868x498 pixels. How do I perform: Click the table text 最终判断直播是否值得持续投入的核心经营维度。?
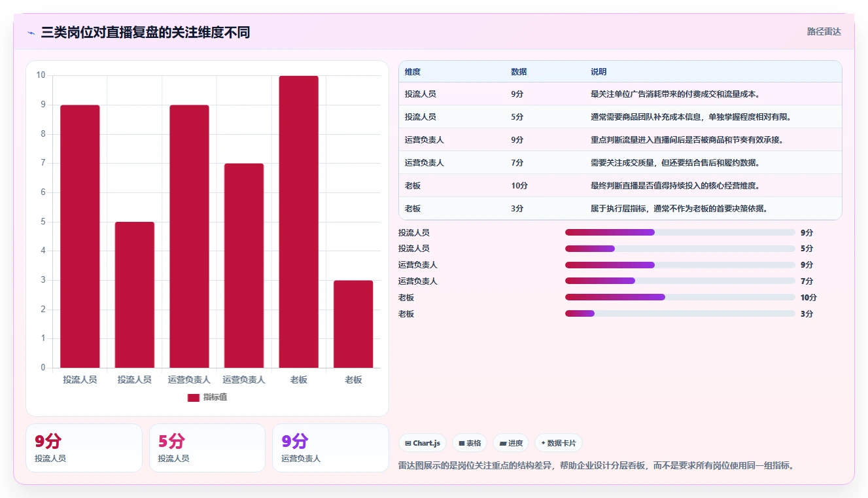(676, 186)
